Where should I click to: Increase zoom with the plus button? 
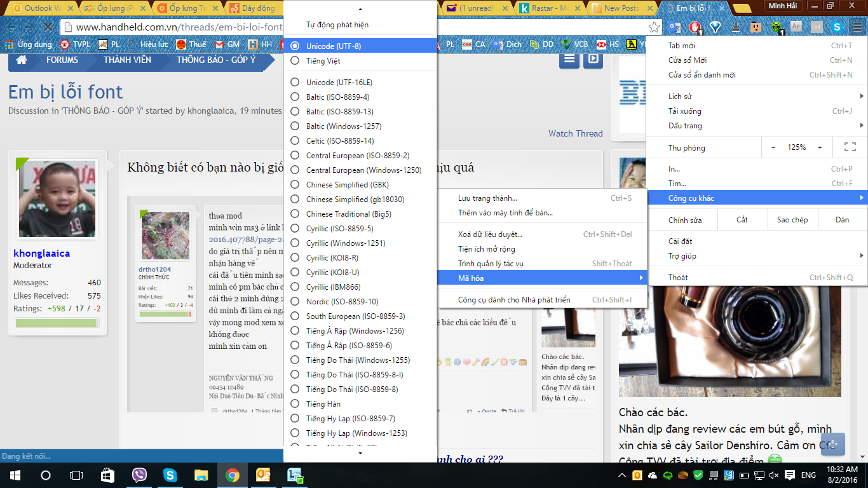820,147
